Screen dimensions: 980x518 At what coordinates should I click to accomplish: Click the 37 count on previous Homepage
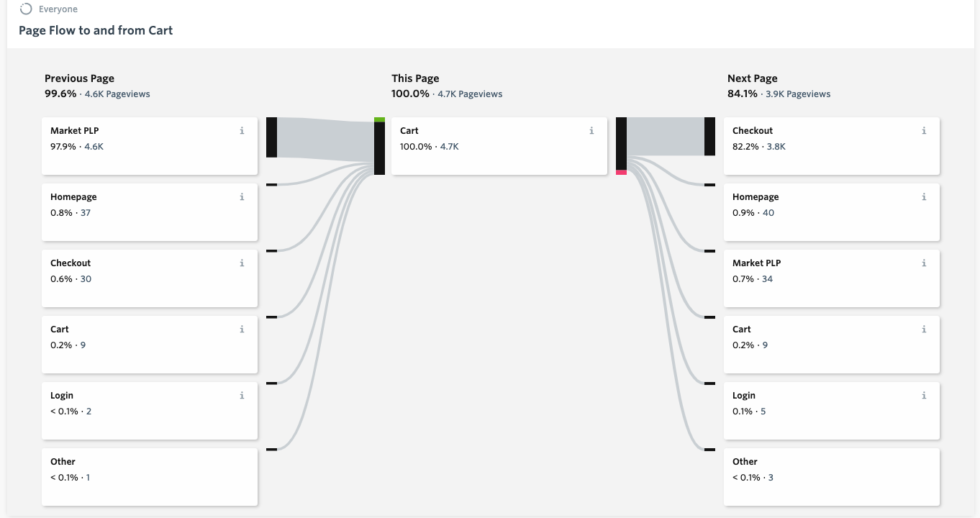(x=86, y=213)
